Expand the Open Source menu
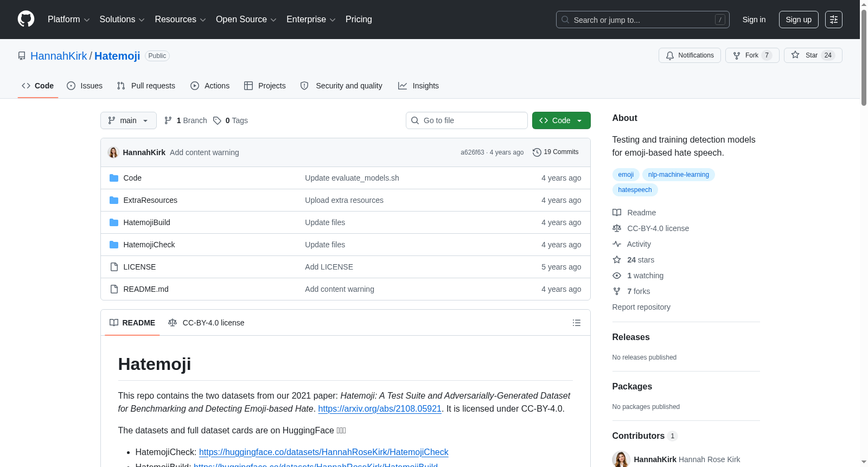Image resolution: width=868 pixels, height=467 pixels. (246, 20)
